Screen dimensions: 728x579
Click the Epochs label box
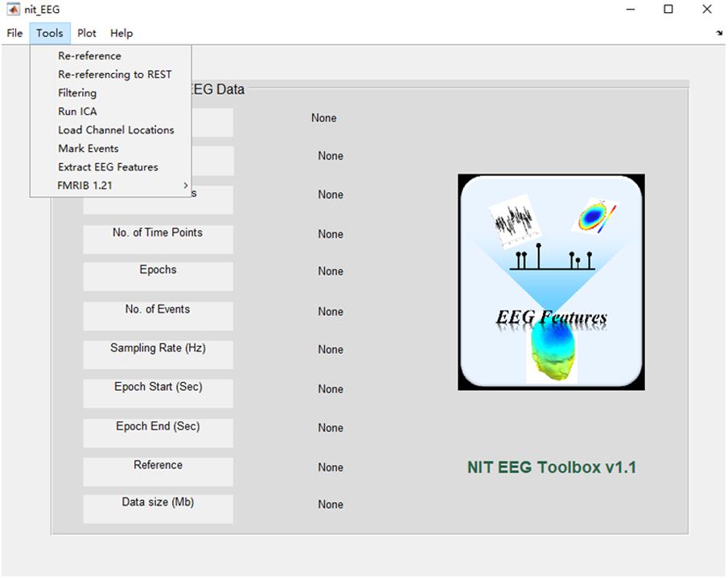pyautogui.click(x=158, y=277)
